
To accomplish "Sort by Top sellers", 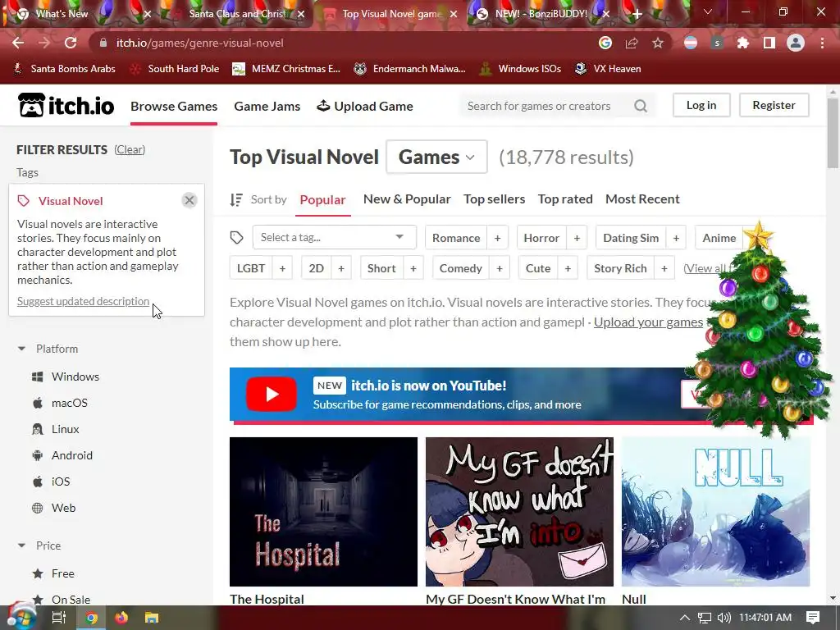I will [x=494, y=199].
